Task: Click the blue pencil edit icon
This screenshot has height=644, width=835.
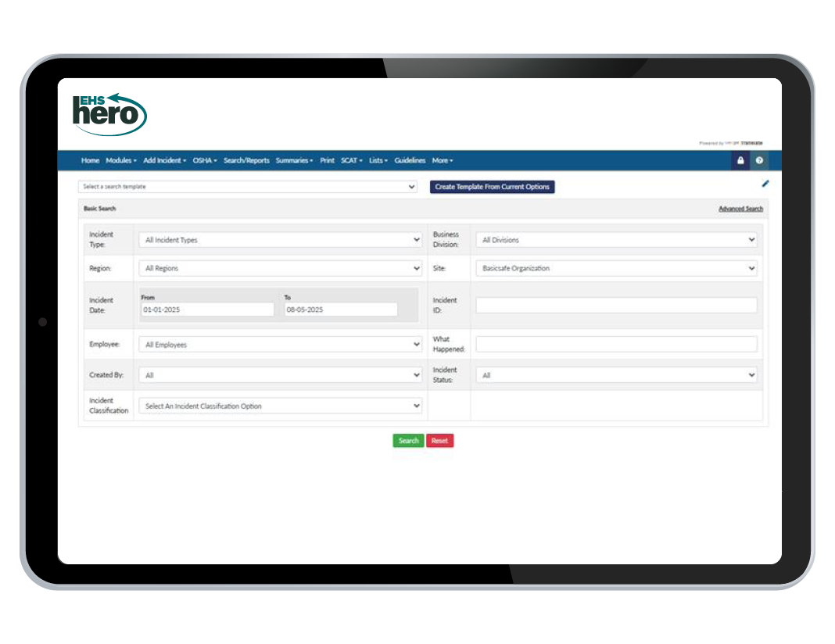Action: [x=765, y=184]
